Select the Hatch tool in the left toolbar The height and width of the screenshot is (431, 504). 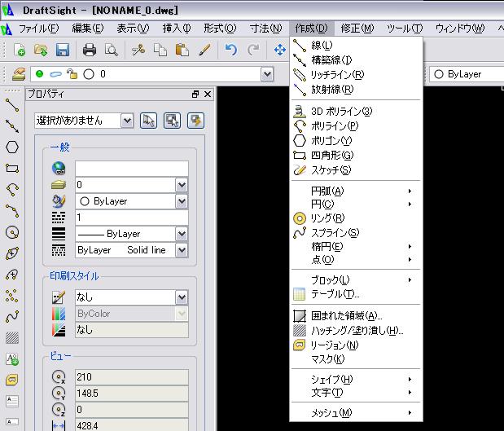tap(12, 338)
